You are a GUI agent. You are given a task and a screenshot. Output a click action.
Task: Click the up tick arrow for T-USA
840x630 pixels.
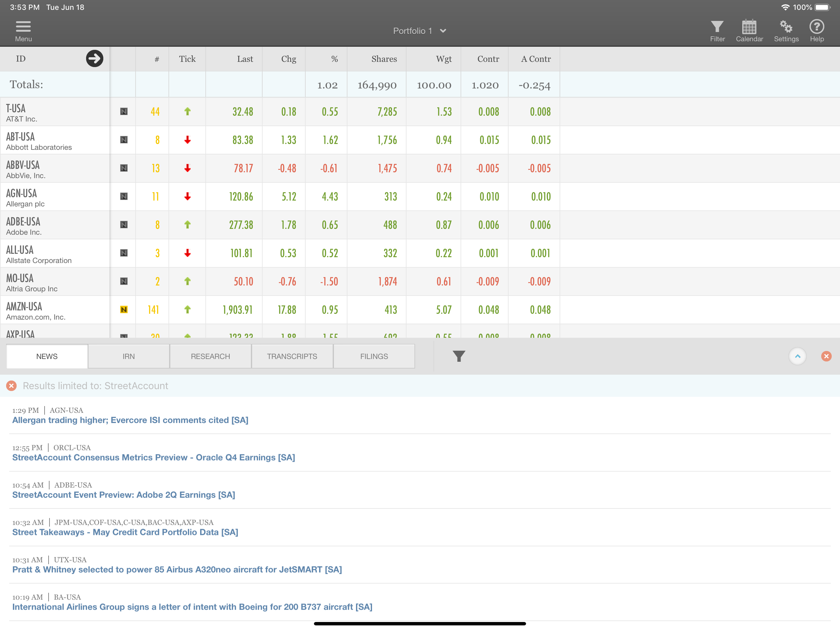point(188,111)
